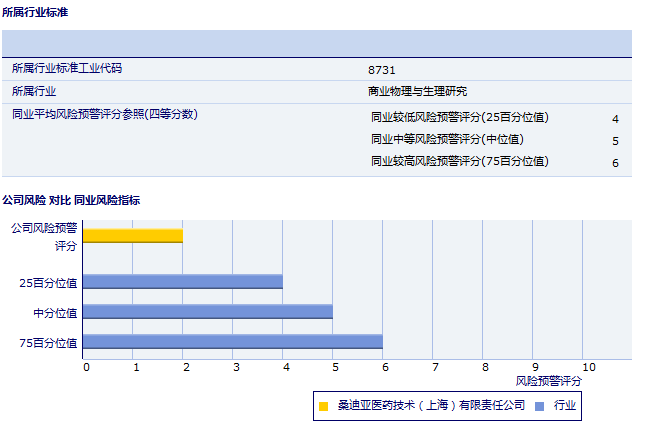
Task: Click 同业较高风险预警评分(75百分位值) text
Action: [x=460, y=161]
